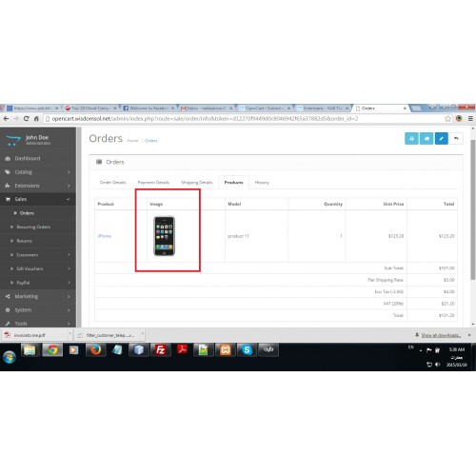Viewport: 476px width, 476px height.
Task: Switch to the Facebook browser tab
Action: pyautogui.click(x=149, y=109)
